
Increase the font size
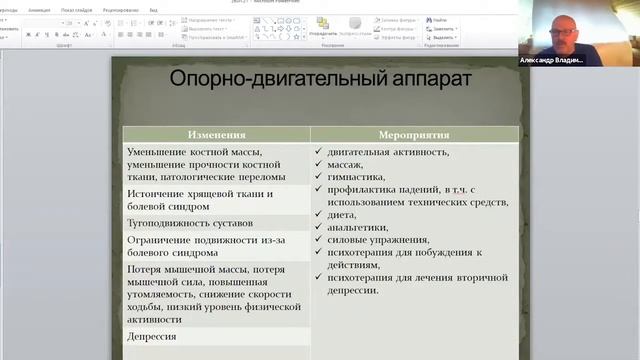pyautogui.click(x=86, y=24)
